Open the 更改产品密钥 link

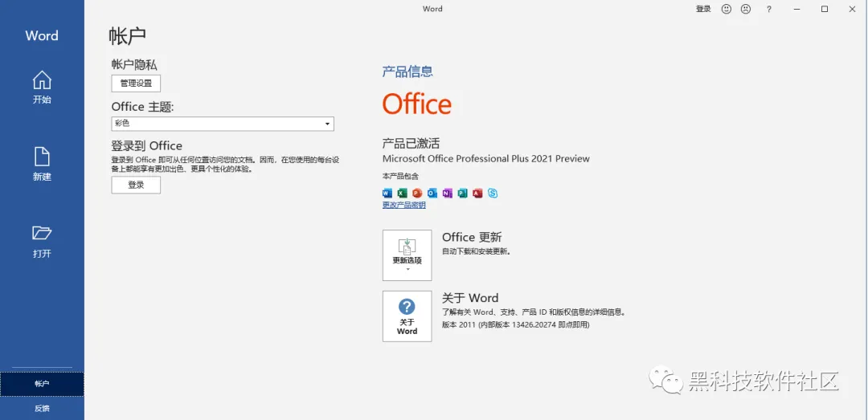pyautogui.click(x=403, y=205)
